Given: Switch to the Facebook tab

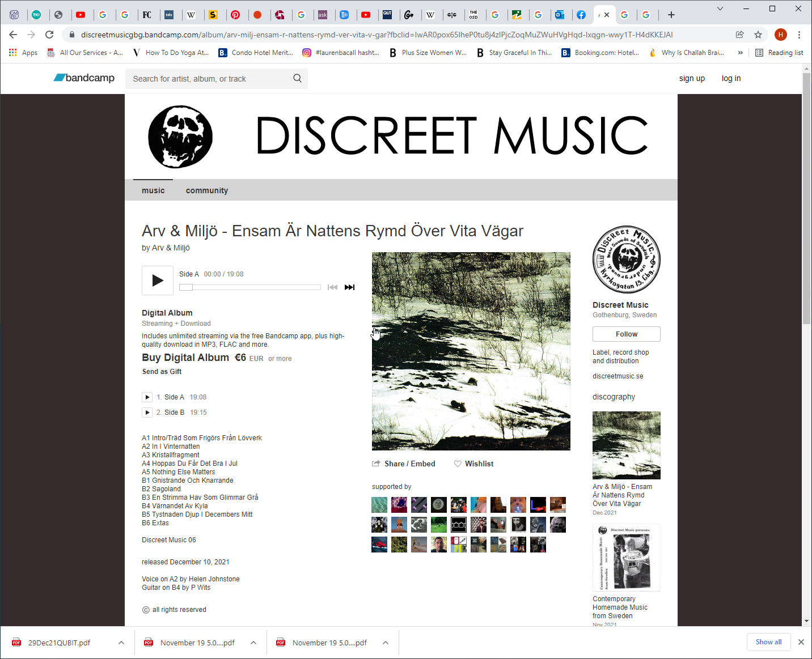Looking at the screenshot, I should [581, 15].
